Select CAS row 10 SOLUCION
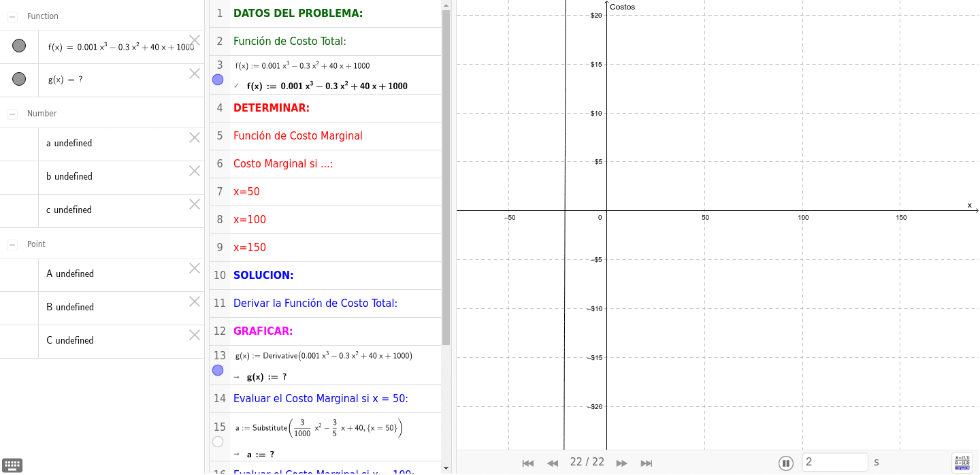The height and width of the screenshot is (475, 980). tap(325, 275)
